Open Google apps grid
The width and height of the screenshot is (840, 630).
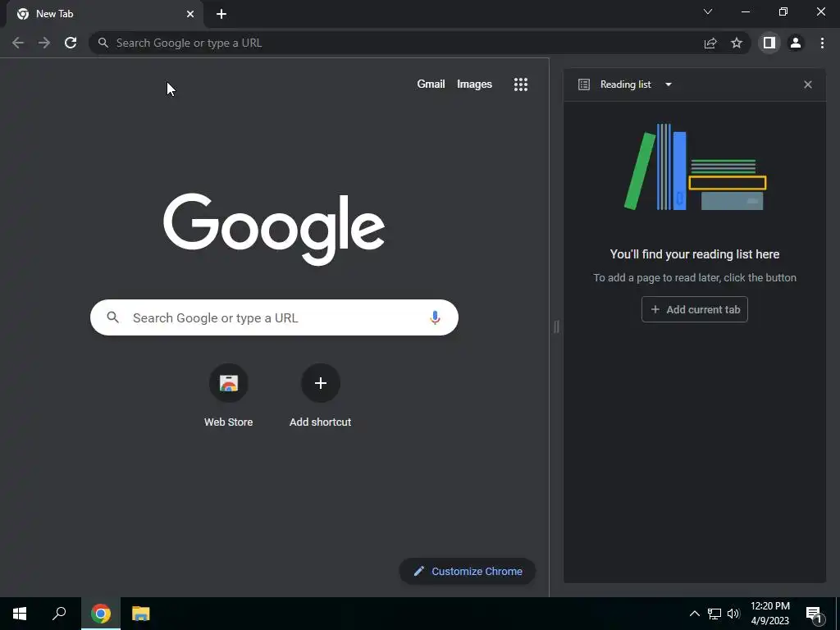(x=521, y=84)
